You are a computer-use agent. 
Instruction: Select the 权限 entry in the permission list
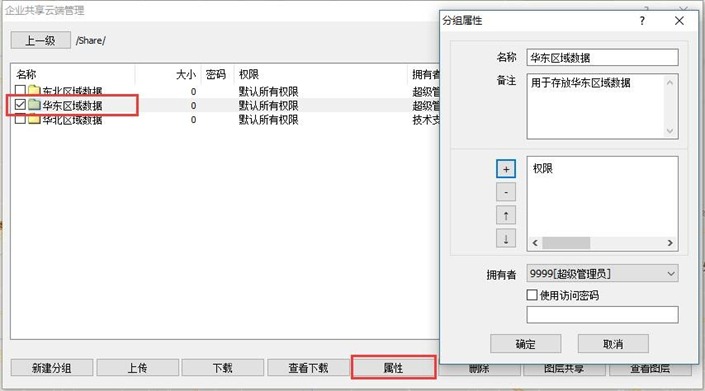pyautogui.click(x=543, y=168)
